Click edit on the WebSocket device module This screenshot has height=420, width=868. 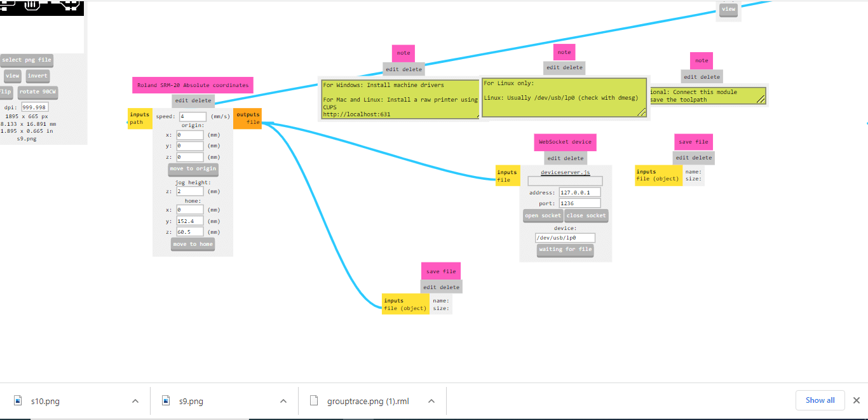pyautogui.click(x=554, y=158)
